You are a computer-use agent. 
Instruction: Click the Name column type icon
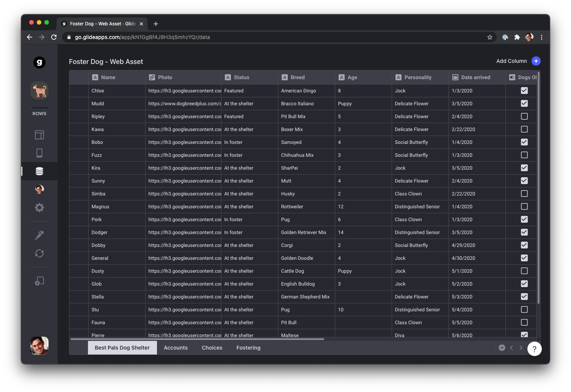pyautogui.click(x=95, y=77)
